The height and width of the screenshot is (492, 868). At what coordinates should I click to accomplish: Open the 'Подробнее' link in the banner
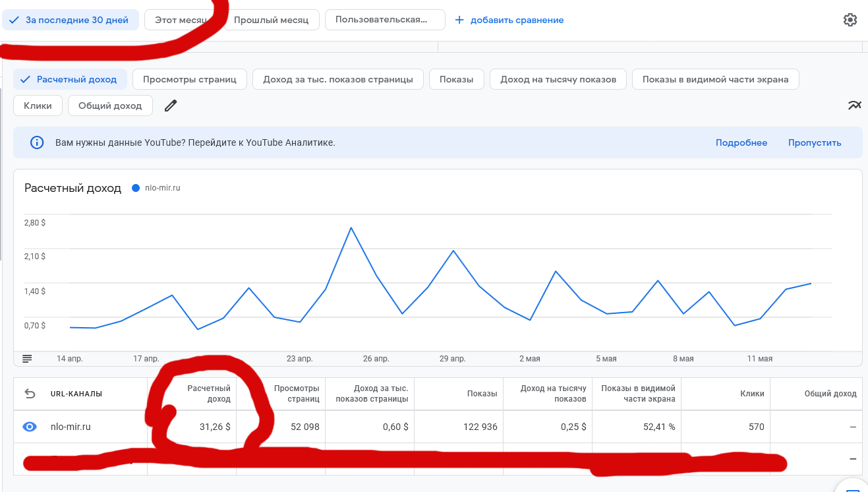pos(741,142)
